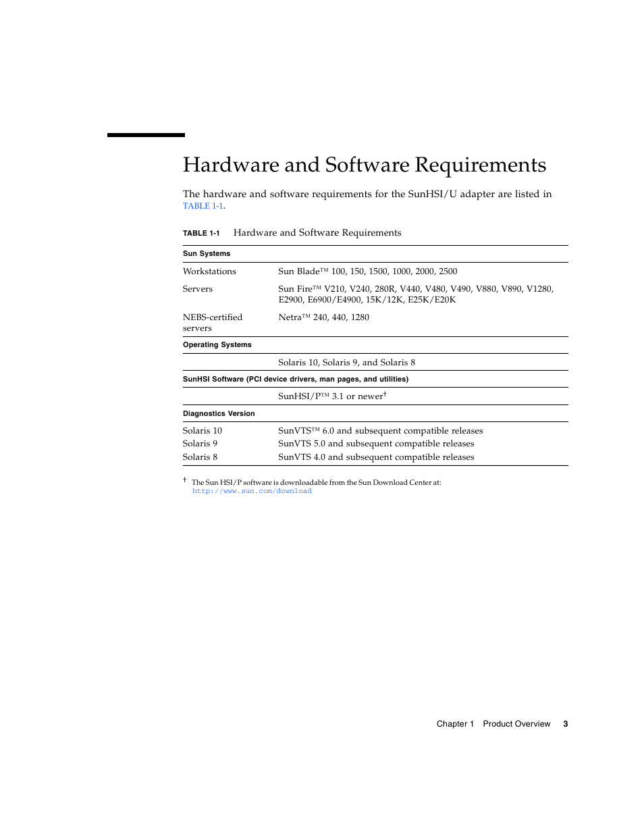The height and width of the screenshot is (834, 644).
Task: Click 'SunVTS 6.0 and subsequent compatible releases'
Action: (381, 431)
